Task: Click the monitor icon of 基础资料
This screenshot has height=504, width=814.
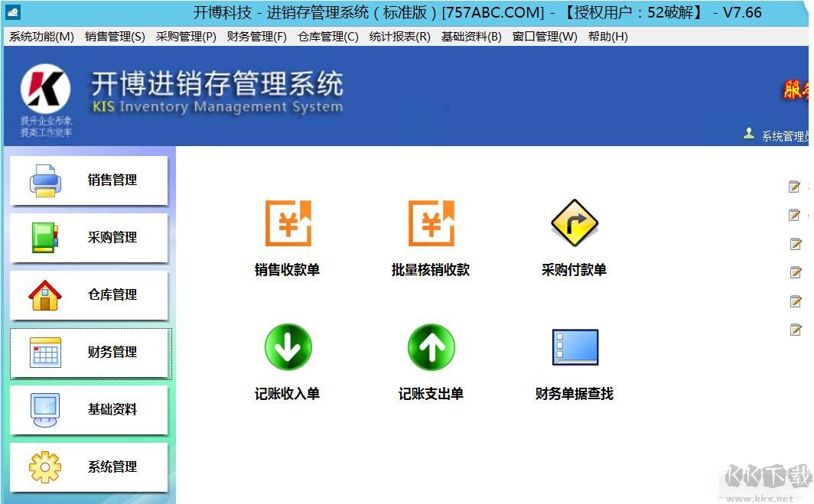Action: click(x=45, y=410)
